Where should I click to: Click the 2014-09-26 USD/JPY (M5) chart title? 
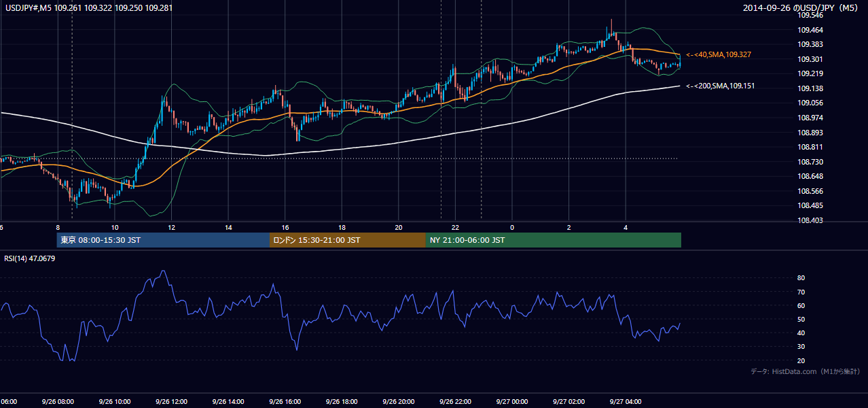pos(801,8)
